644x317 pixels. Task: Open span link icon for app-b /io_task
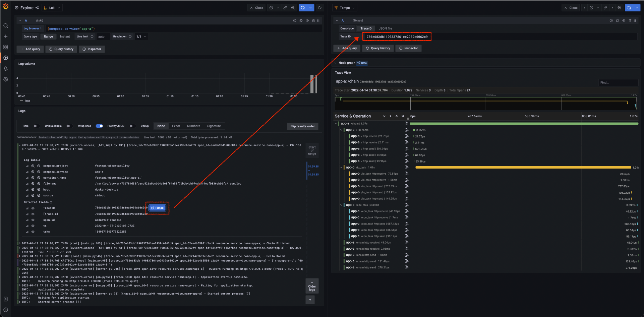click(406, 167)
